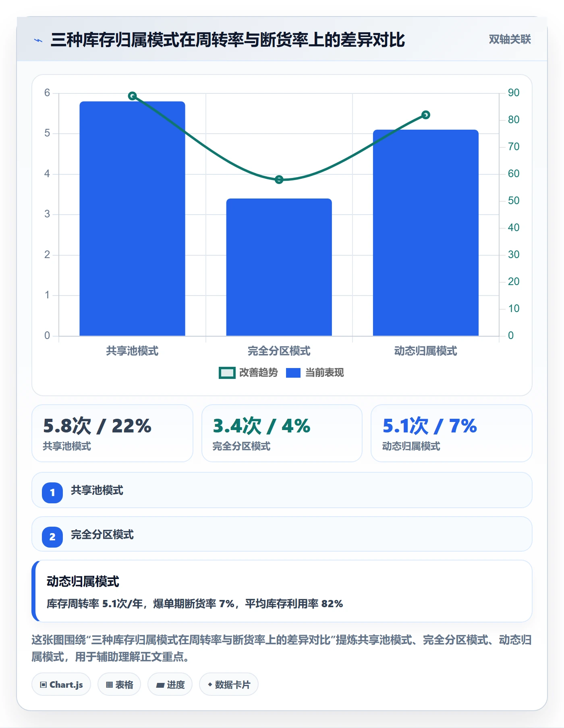Viewport: 564px width, 728px height.
Task: Click the 动态归属模式 blue bar
Action: tap(425, 233)
